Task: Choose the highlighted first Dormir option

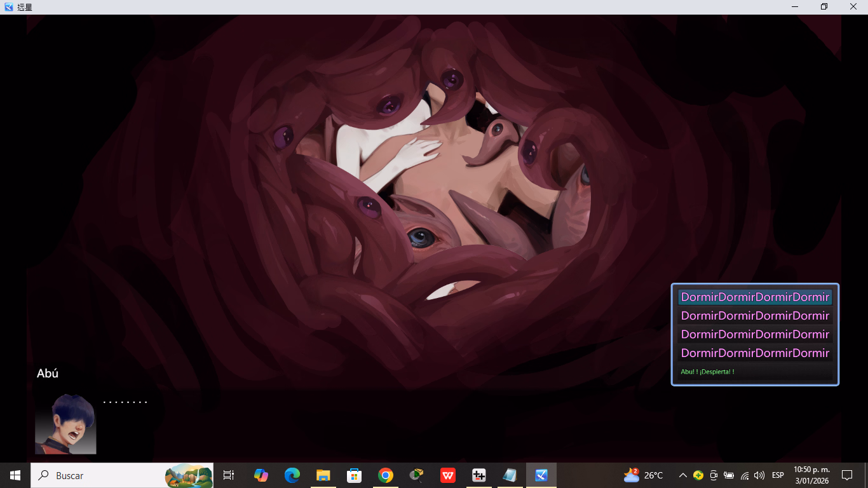Action: [x=755, y=297]
